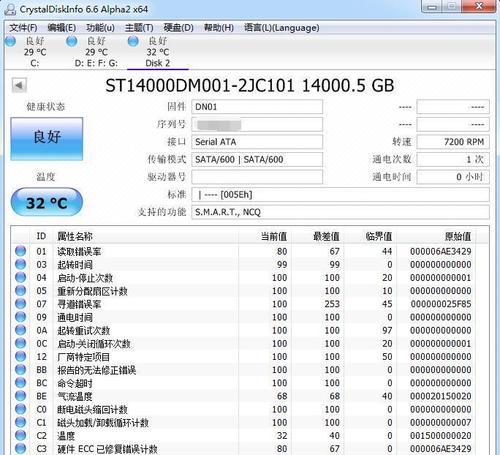Click the CrystalDiskInfo title bar app icon

point(10,9)
